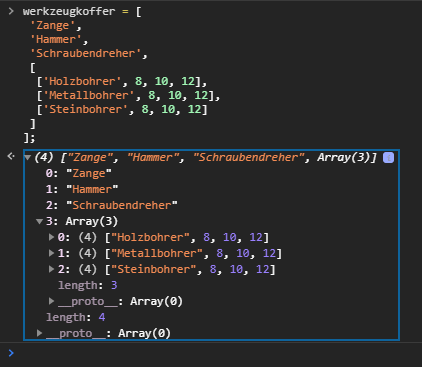
Task: Collapse the top-level (4) array output
Action: click(x=28, y=157)
